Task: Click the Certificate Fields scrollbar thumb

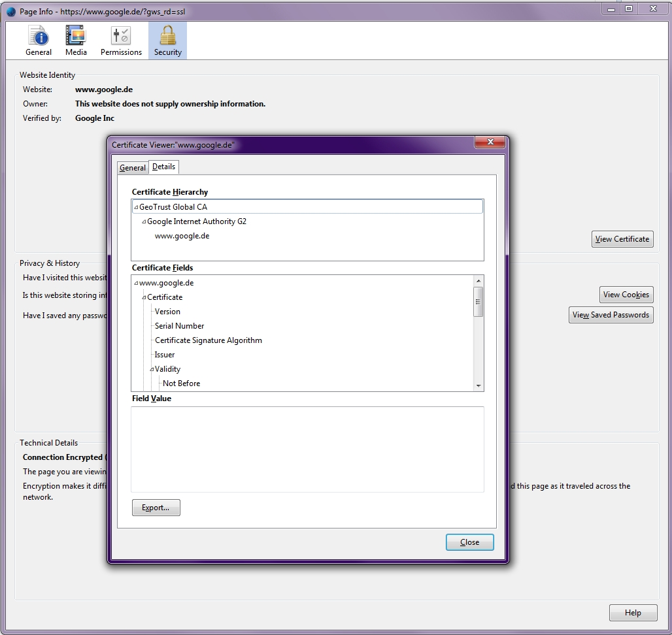Action: click(479, 302)
